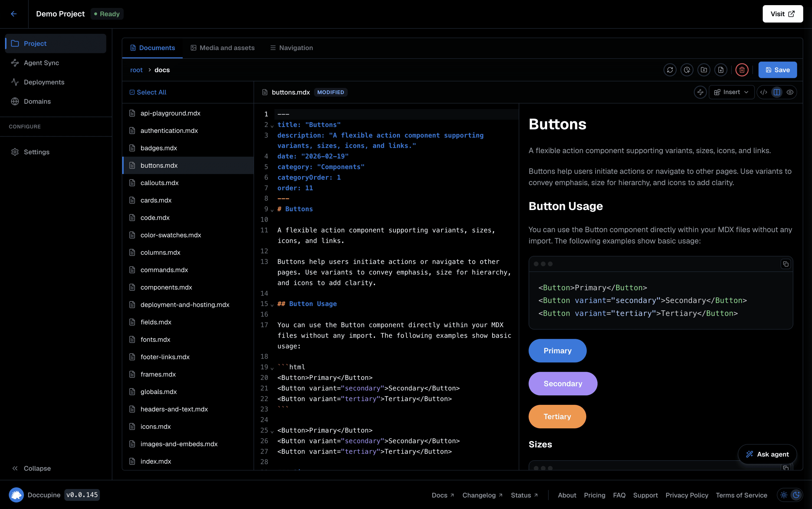Image resolution: width=812 pixels, height=509 pixels.
Task: Switch to preview-only eye view
Action: click(x=790, y=92)
